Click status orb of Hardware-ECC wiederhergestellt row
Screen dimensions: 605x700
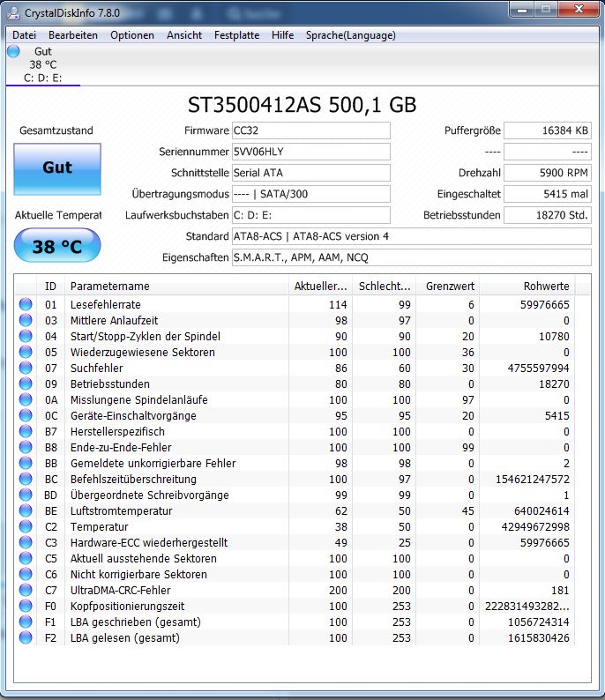click(x=26, y=542)
